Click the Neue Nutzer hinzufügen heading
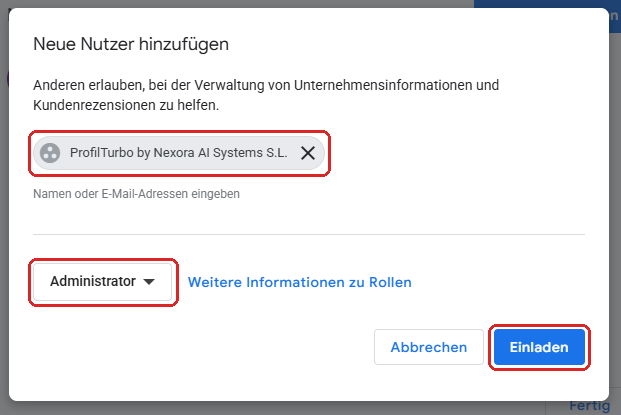The image size is (621, 415). [x=131, y=44]
